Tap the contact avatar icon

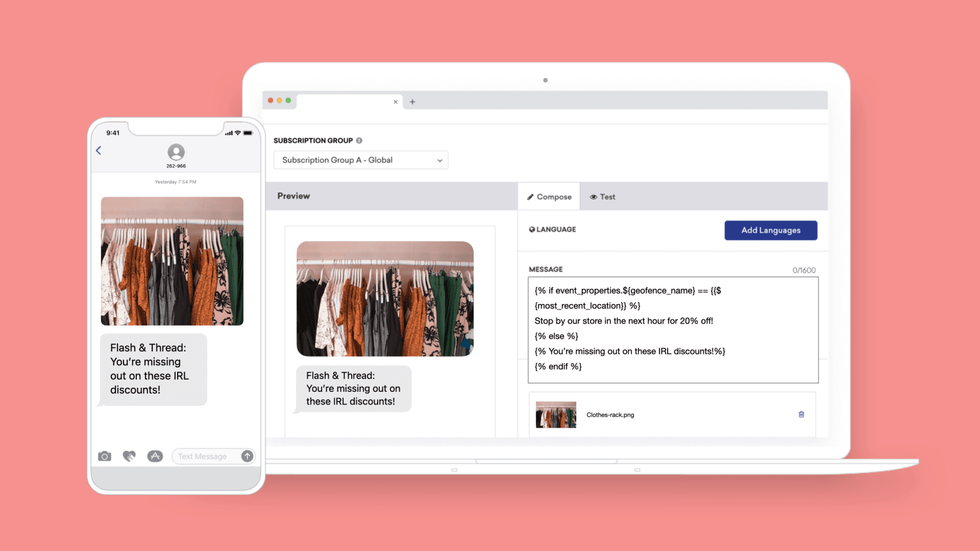point(176,152)
